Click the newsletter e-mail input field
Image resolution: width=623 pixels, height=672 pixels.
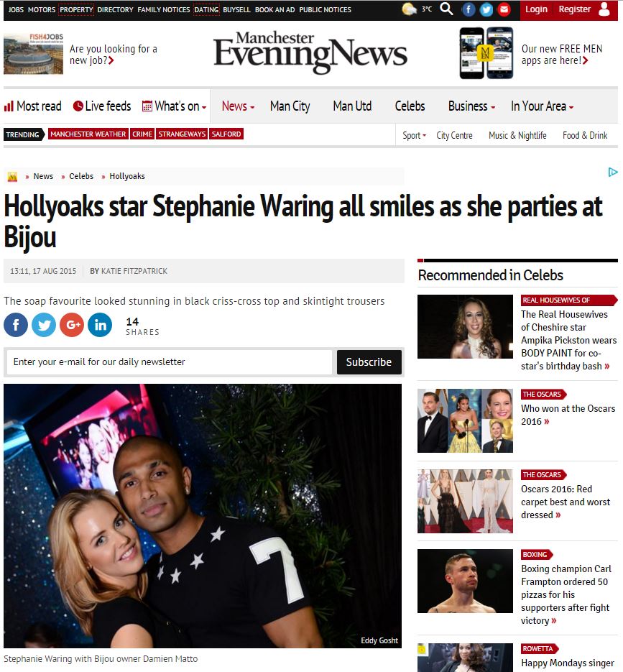coord(170,362)
